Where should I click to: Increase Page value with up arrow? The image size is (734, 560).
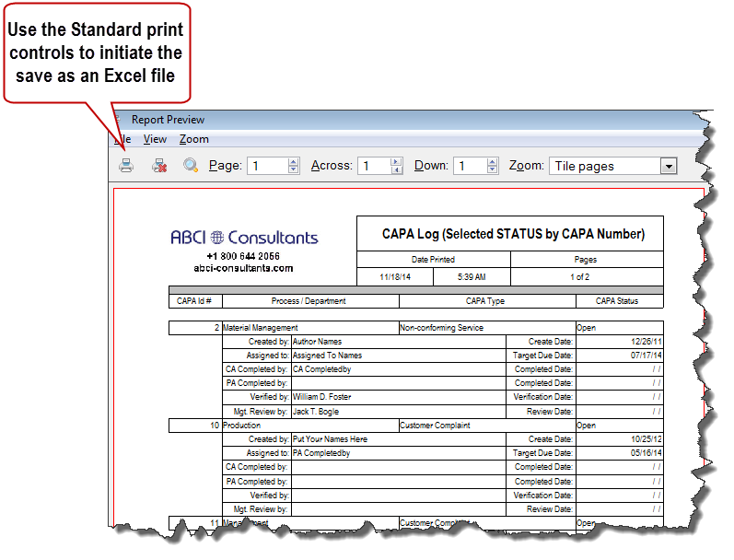tap(294, 162)
